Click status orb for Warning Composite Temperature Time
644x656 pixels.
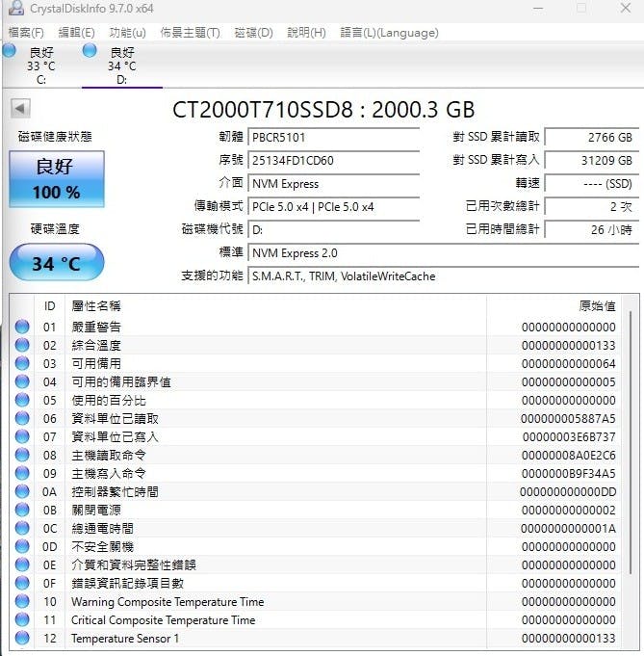pyautogui.click(x=22, y=602)
